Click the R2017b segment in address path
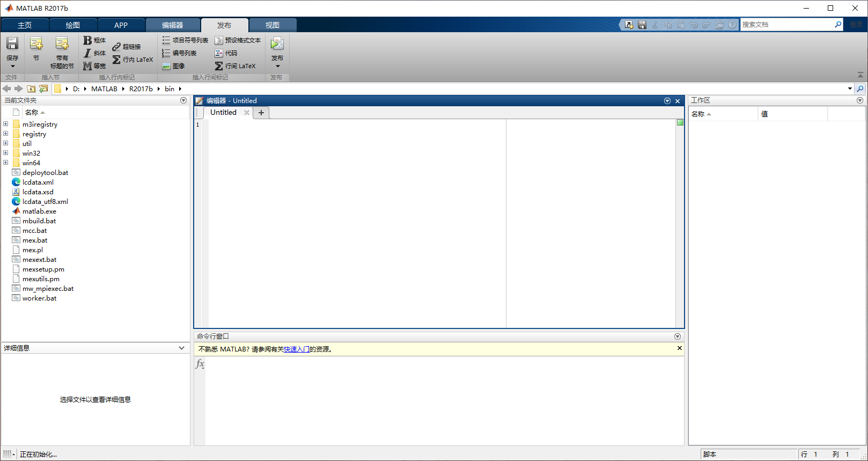 [141, 89]
